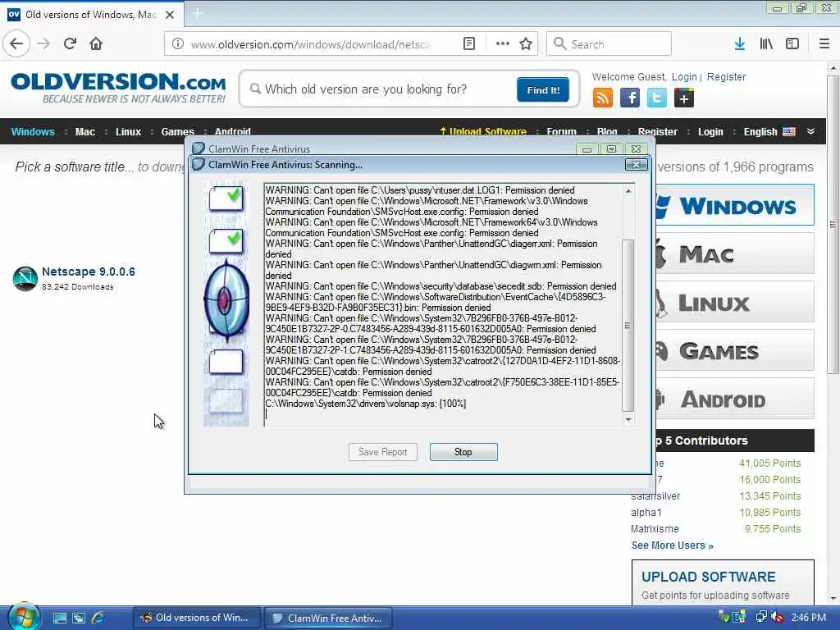Open the See More Users link
The width and height of the screenshot is (840, 630).
click(672, 546)
